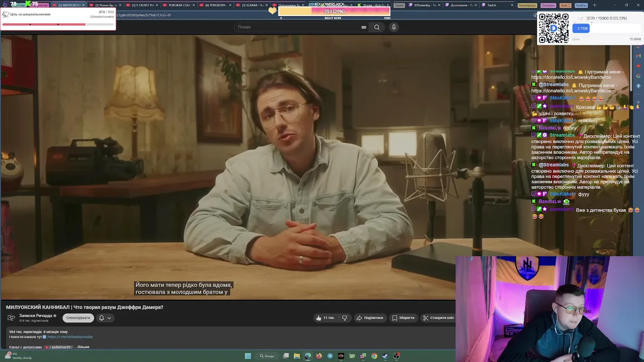Switch to the (6) PENGBORN tab

215,5
